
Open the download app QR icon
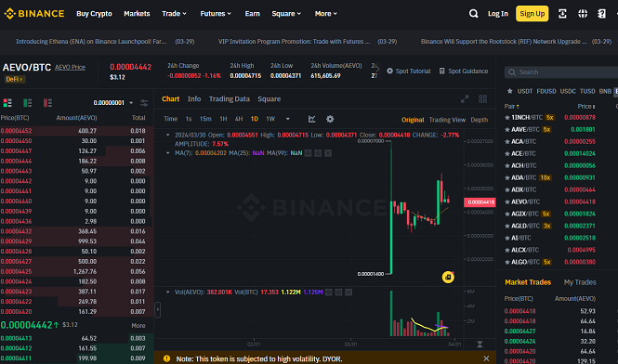[562, 14]
